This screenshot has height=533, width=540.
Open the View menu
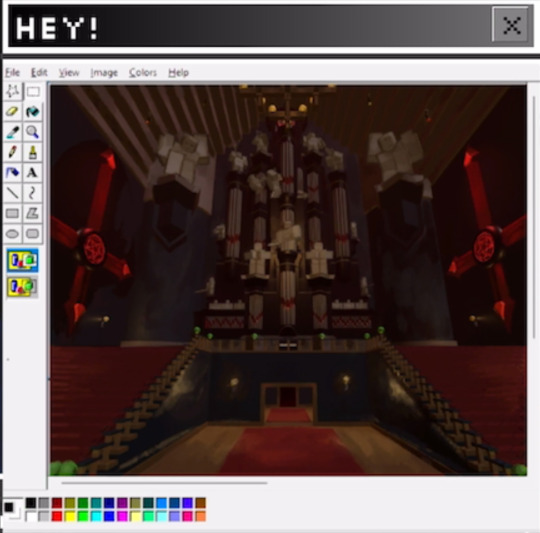[x=69, y=73]
